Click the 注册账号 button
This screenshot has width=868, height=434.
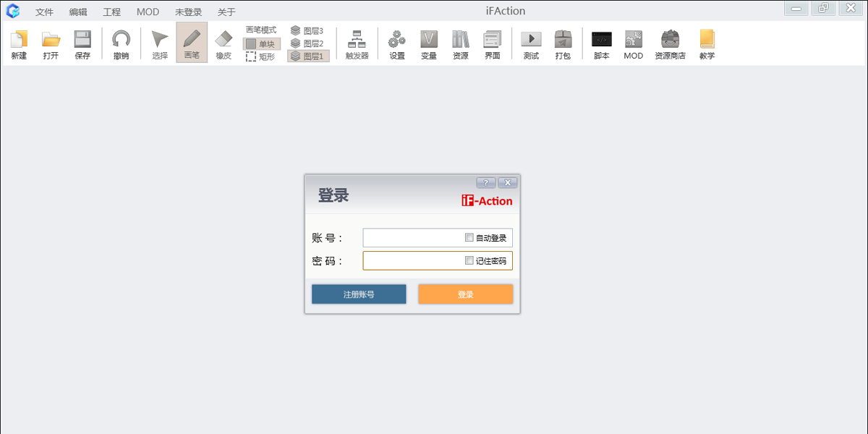359,294
